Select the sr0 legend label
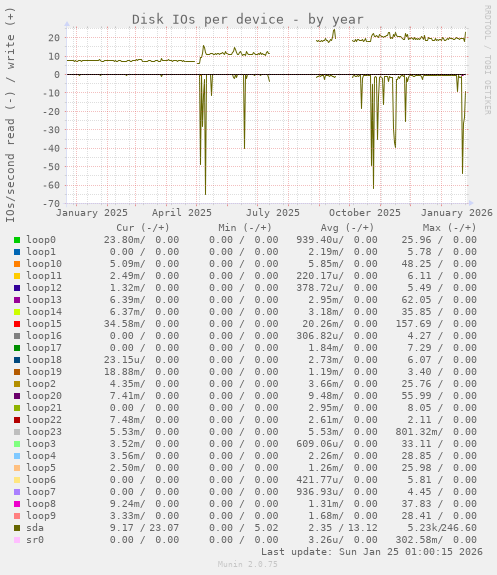This screenshot has width=497, height=575. pos(35,540)
